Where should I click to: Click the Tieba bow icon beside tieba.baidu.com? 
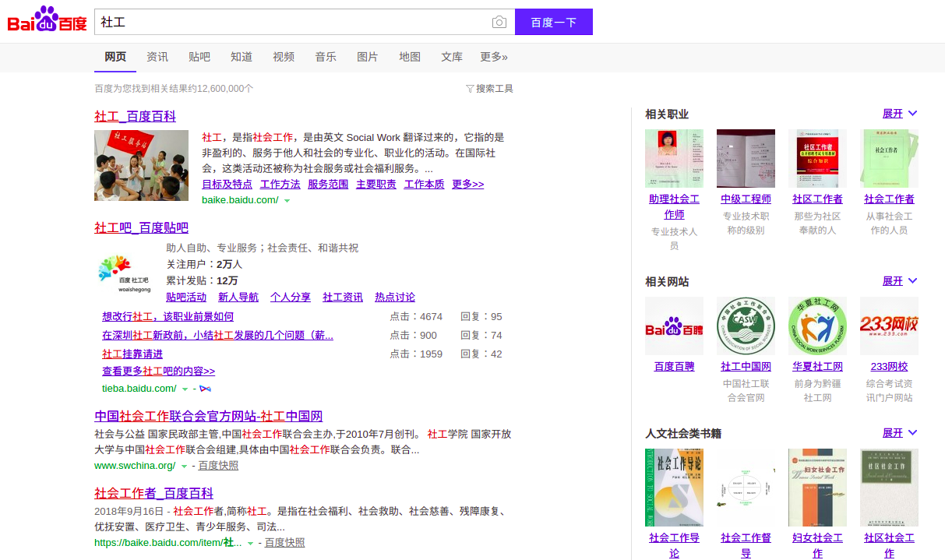coord(206,388)
